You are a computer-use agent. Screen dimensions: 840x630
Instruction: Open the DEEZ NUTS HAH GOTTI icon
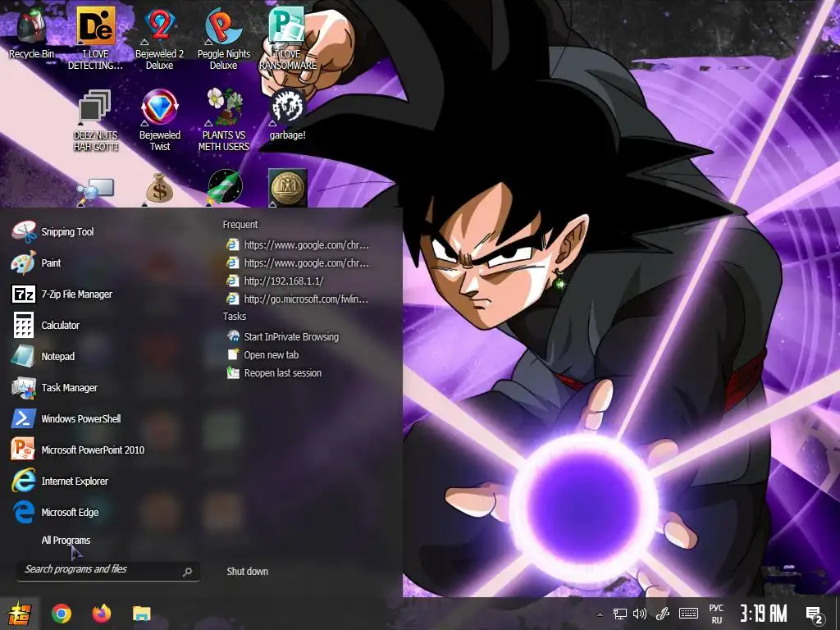(95, 121)
